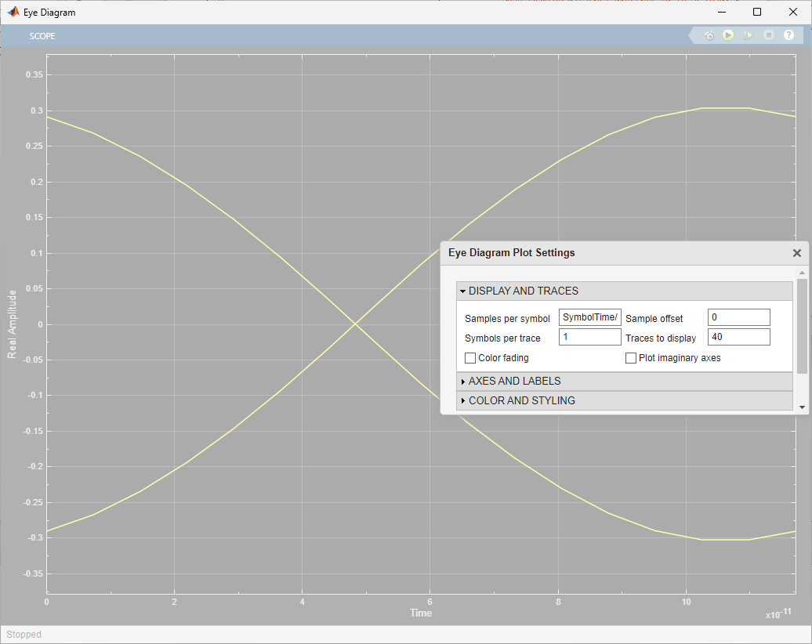The image size is (812, 644).
Task: Click the green Run play button
Action: 728,35
